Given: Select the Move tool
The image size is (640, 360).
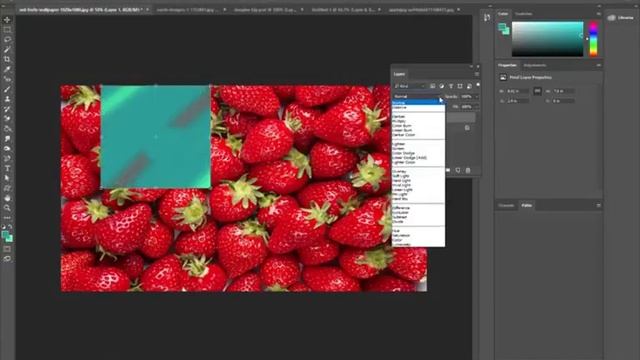Looking at the screenshot, I should pos(7,20).
